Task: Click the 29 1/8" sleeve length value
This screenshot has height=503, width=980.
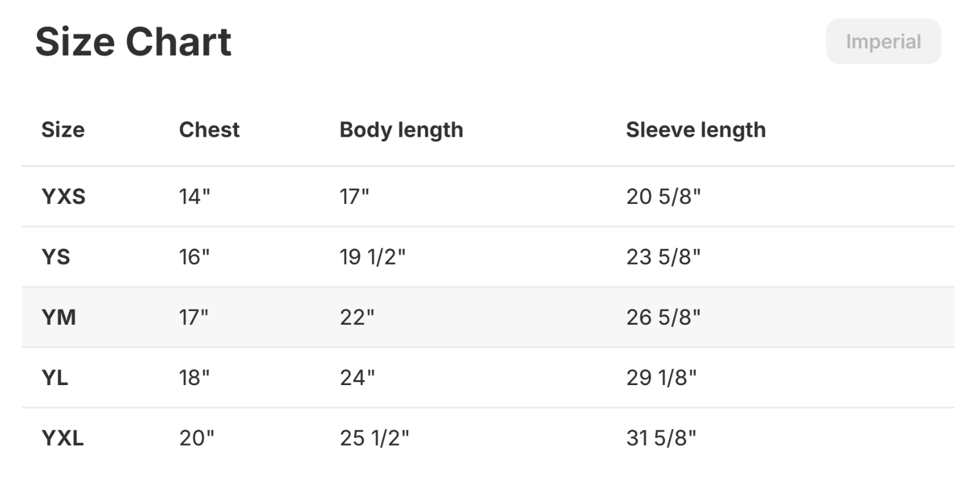Action: point(661,378)
